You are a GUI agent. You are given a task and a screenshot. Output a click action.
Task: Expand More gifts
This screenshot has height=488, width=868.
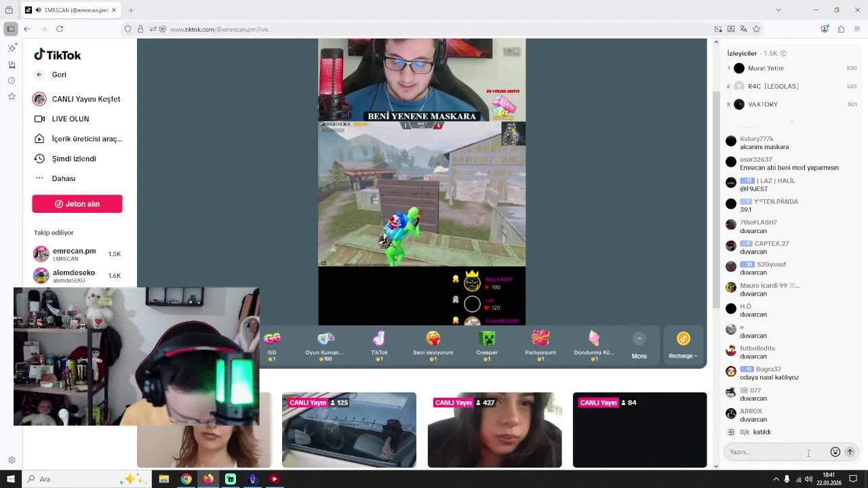639,346
